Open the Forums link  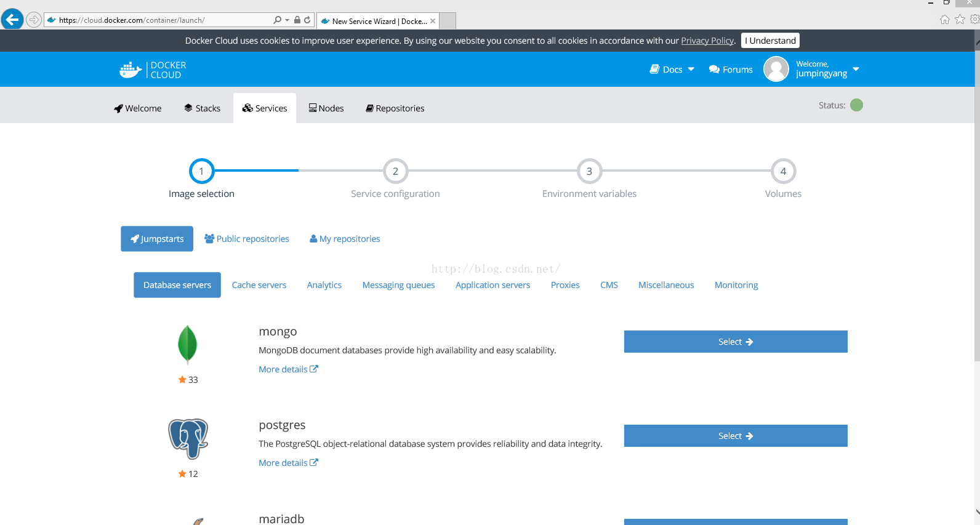tap(731, 70)
